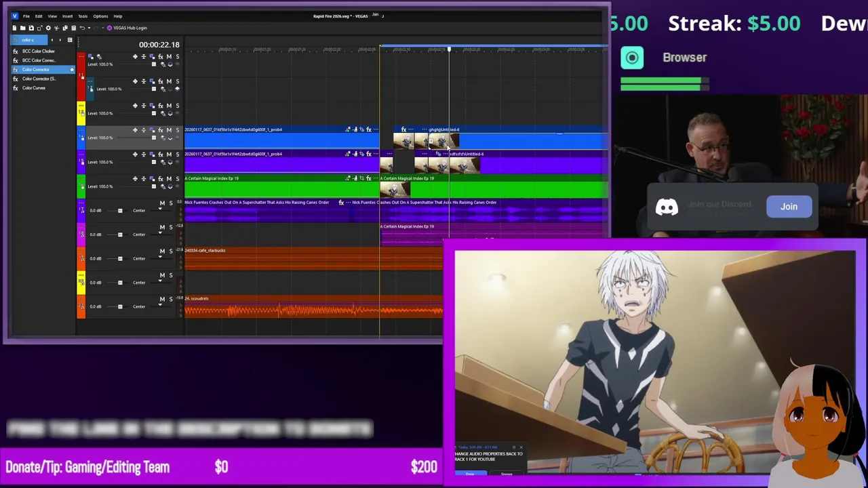Solo the yellow audio track
Viewport: 868px width, 488px height.
[x=170, y=275]
